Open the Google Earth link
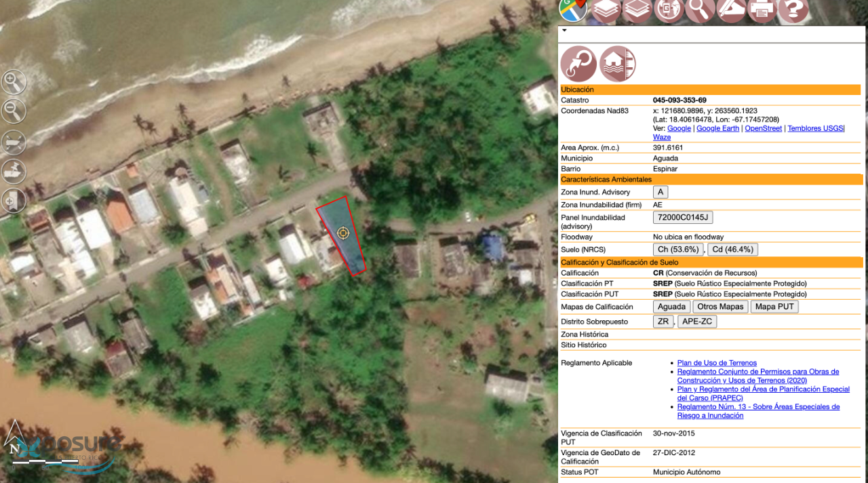 717,128
